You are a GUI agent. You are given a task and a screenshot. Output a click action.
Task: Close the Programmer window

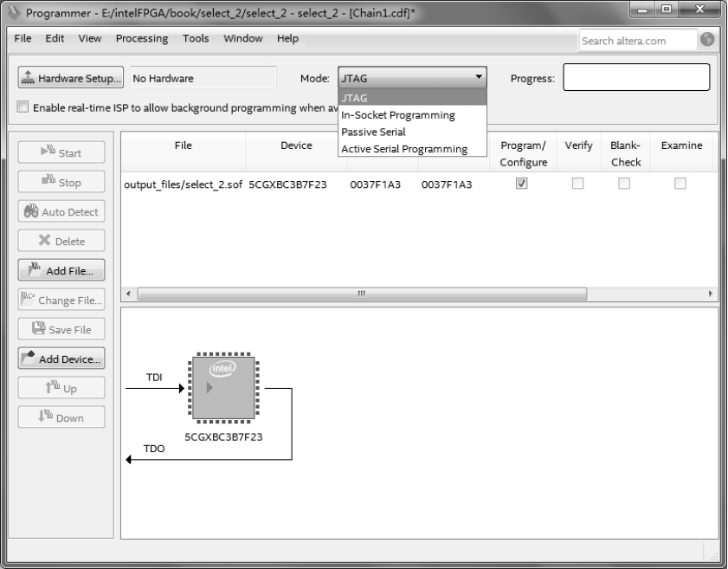pyautogui.click(x=699, y=10)
